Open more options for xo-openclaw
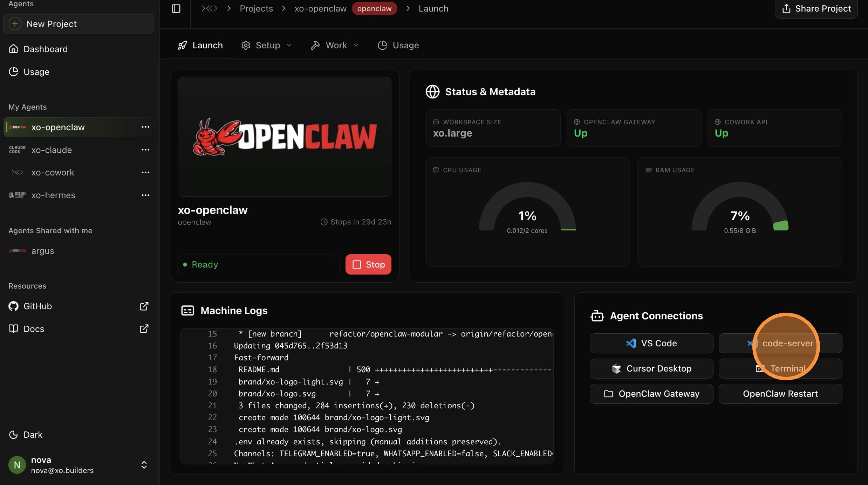 pyautogui.click(x=145, y=127)
